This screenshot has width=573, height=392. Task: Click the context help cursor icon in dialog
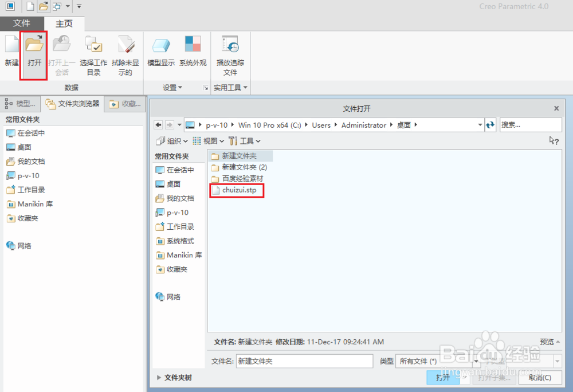[x=554, y=140]
